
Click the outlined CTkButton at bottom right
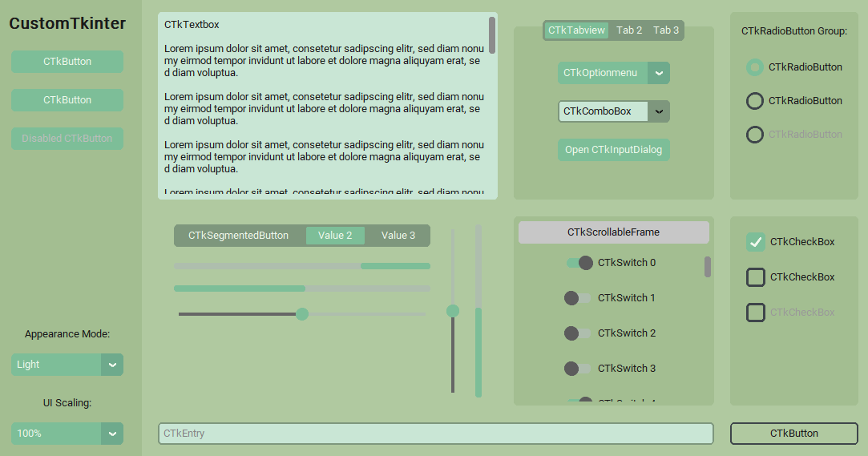point(793,434)
